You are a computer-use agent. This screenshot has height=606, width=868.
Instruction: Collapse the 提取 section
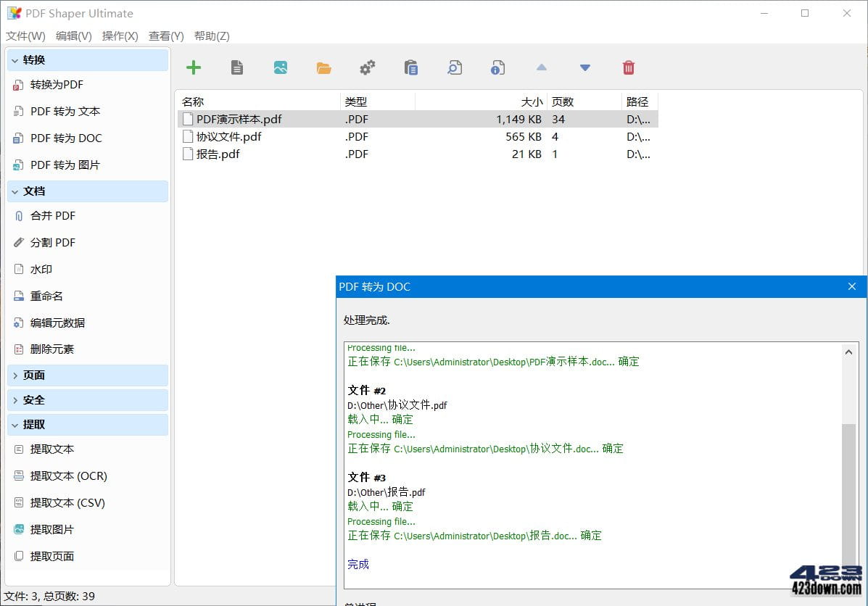[88, 425]
